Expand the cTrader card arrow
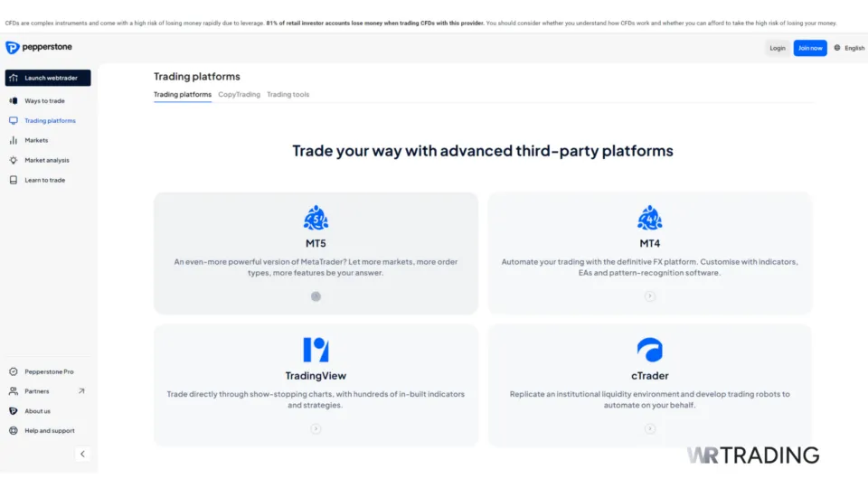The width and height of the screenshot is (868, 488). coord(649,429)
